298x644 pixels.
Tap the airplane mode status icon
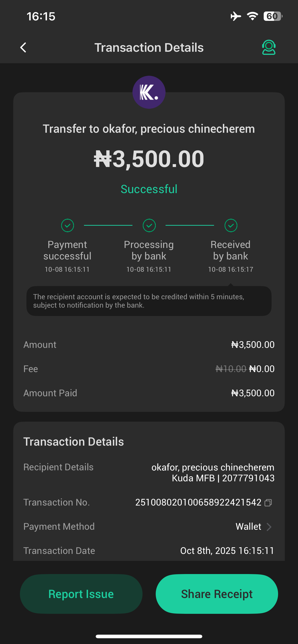[235, 16]
